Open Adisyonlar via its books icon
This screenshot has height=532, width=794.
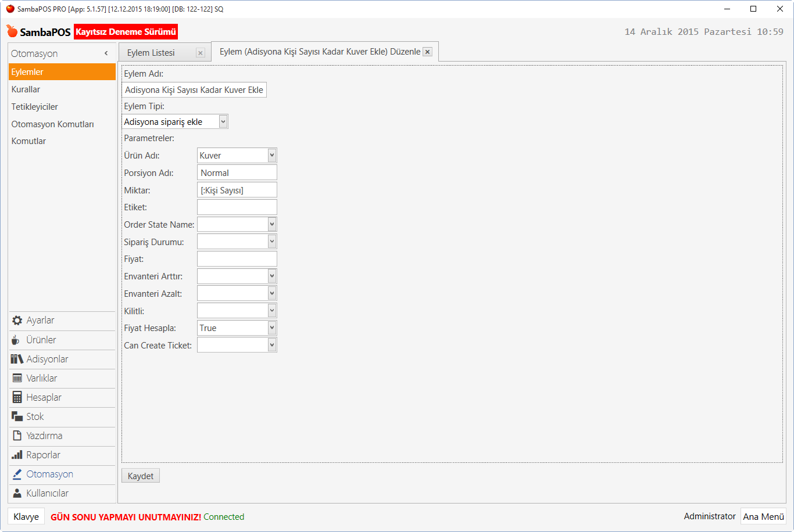pyautogui.click(x=17, y=359)
